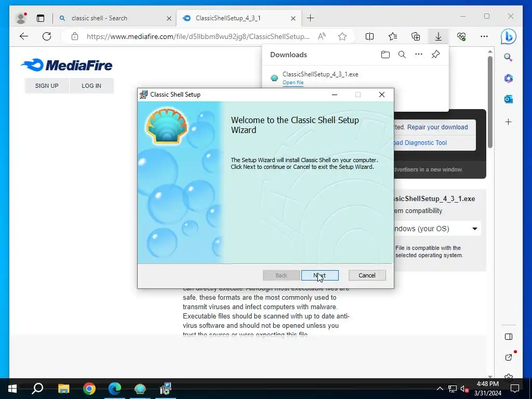
Task: Open the network tray icon
Action: pos(453,389)
